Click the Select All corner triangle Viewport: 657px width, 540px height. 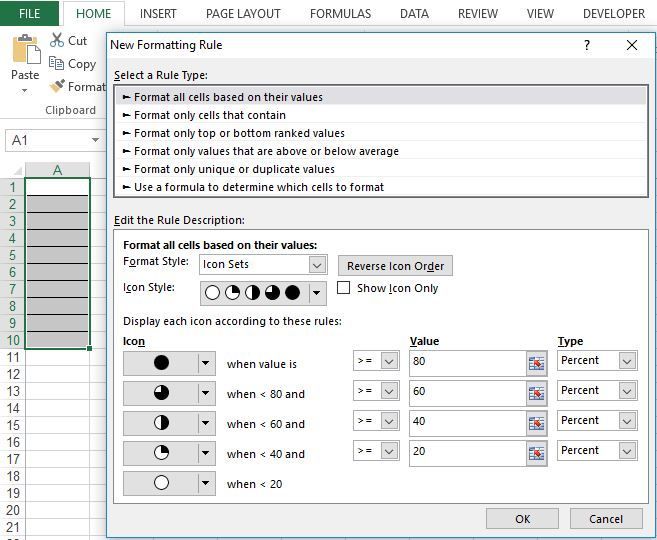click(18, 171)
